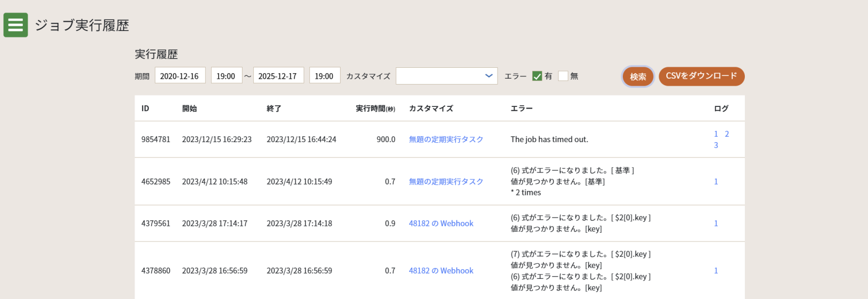Click the 検索 search button
The image size is (868, 299).
pyautogui.click(x=637, y=77)
